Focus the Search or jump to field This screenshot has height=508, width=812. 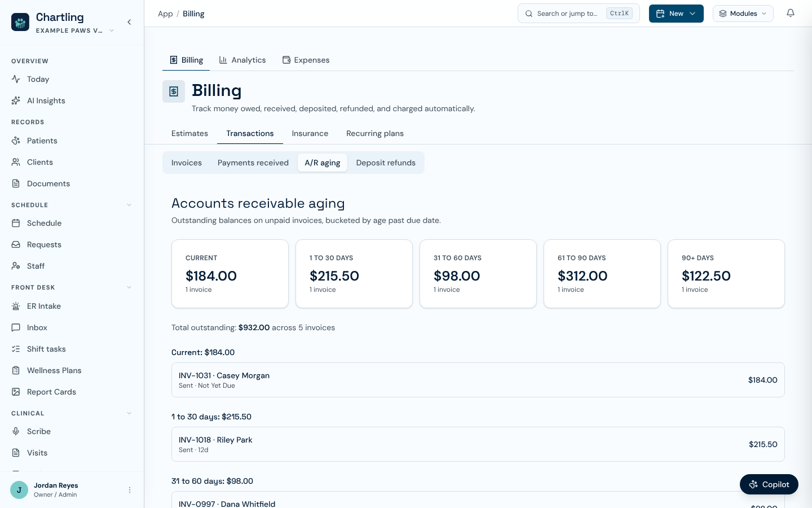(x=579, y=14)
